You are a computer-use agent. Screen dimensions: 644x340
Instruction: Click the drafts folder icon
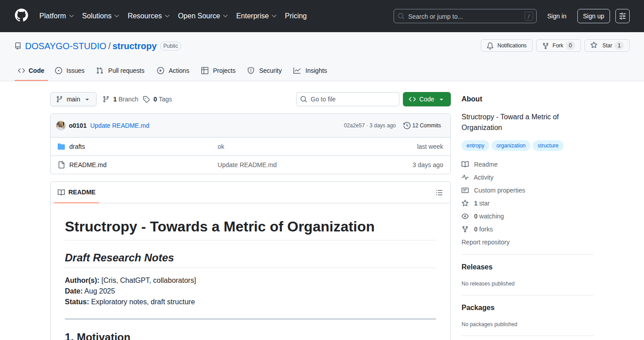pos(61,147)
